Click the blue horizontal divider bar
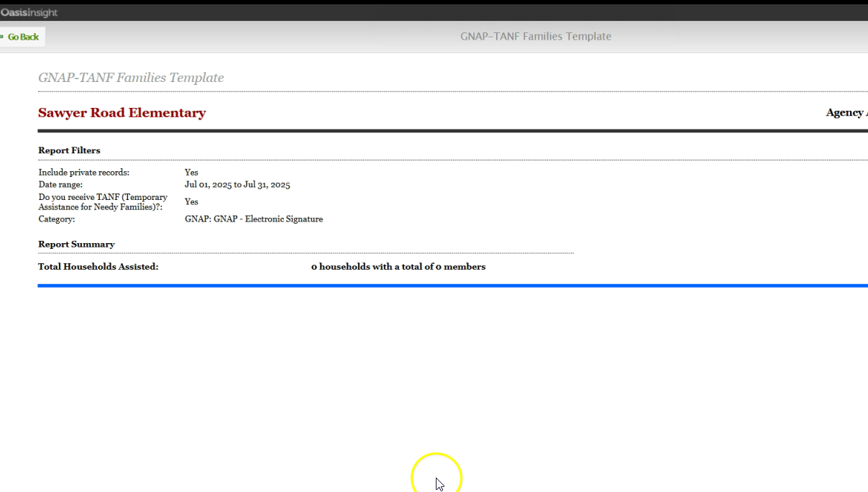 pos(452,286)
